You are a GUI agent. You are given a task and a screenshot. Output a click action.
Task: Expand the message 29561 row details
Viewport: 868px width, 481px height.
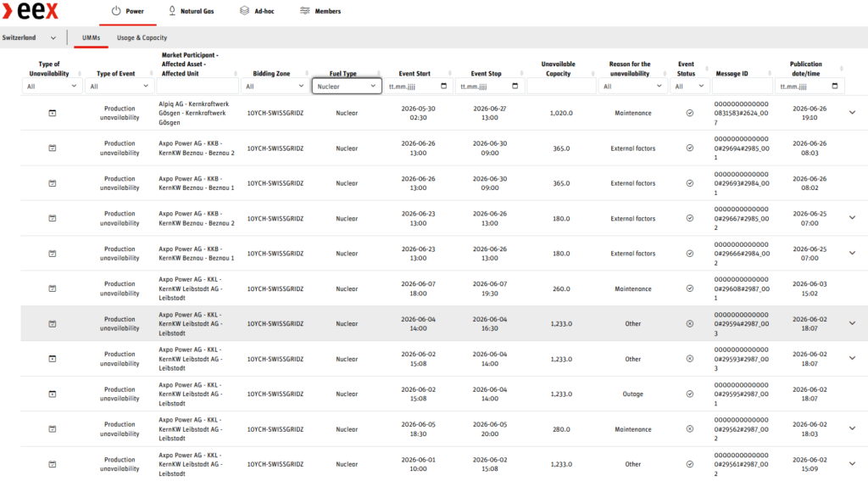pyautogui.click(x=853, y=464)
